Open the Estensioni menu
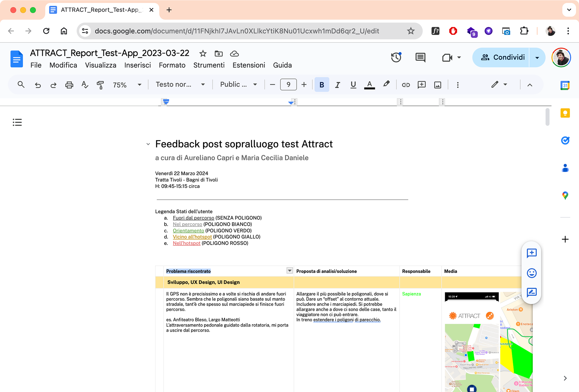 coord(248,65)
